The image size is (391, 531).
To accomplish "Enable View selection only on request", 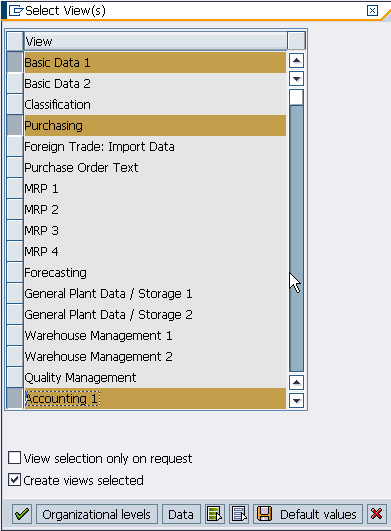I will coord(15,458).
